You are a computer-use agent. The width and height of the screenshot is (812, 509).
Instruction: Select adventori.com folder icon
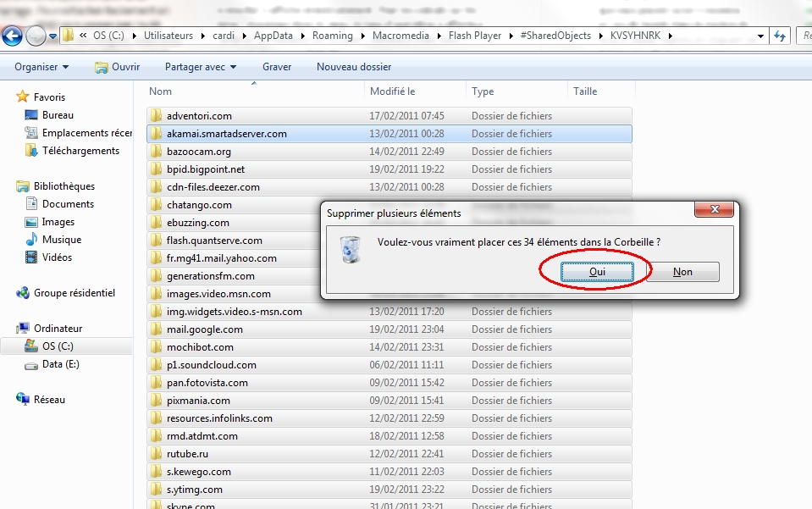(x=157, y=115)
